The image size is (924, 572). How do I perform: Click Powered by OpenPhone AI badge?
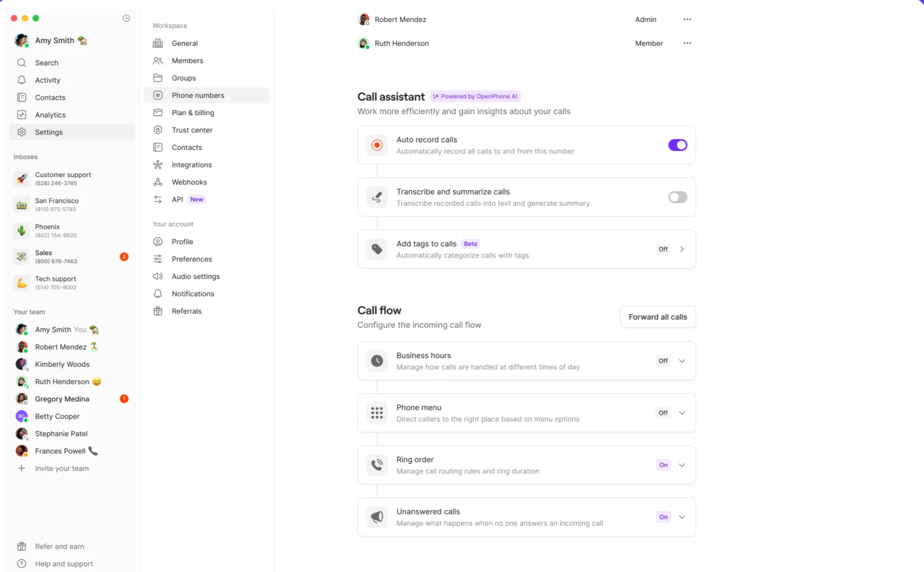[475, 96]
